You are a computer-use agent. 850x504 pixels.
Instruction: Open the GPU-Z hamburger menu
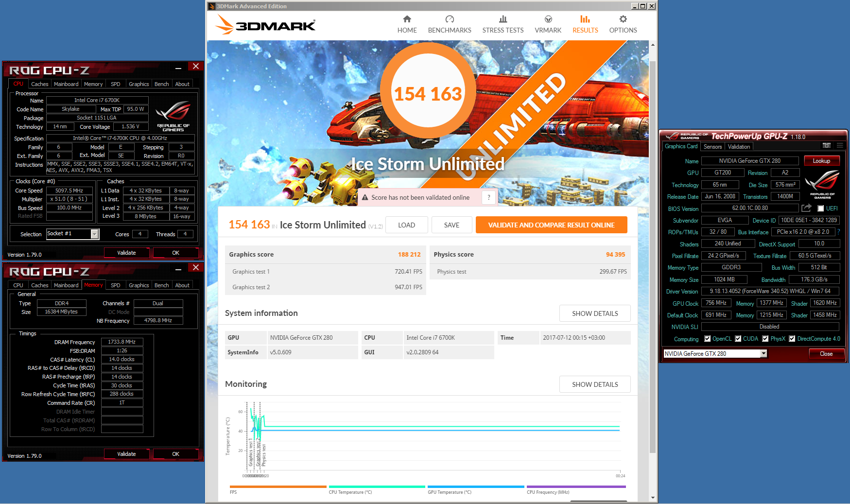point(839,146)
